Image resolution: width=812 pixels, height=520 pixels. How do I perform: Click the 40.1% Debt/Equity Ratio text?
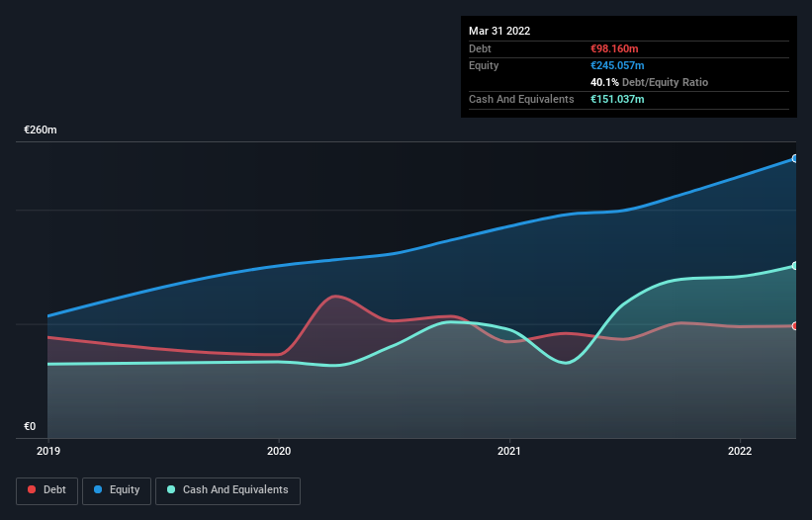(650, 82)
